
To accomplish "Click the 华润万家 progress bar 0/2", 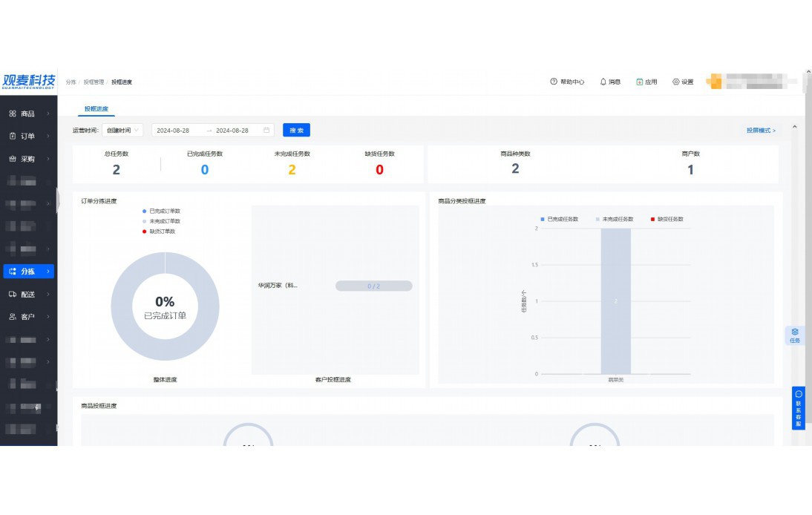I will point(373,286).
